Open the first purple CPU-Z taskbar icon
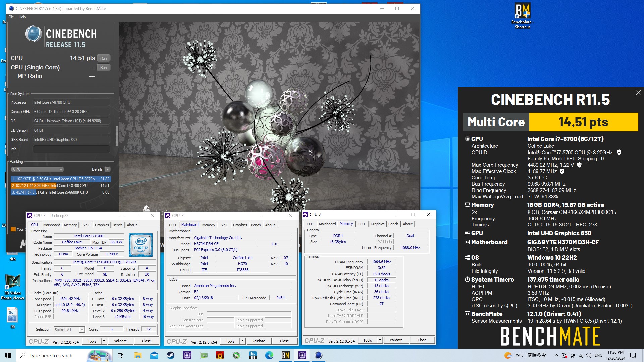The height and width of the screenshot is (362, 644). click(187, 355)
